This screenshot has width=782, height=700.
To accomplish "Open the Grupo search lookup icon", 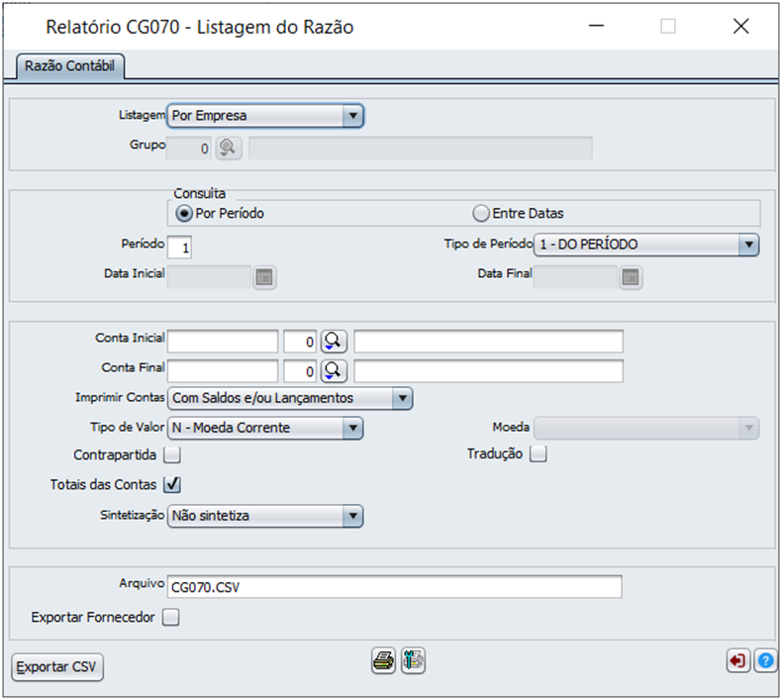I will click(229, 148).
